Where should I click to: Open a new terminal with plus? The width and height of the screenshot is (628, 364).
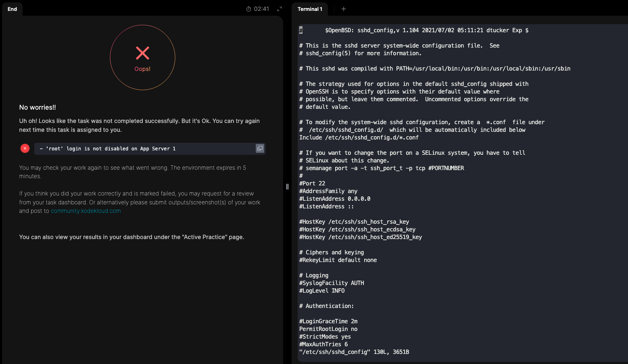344,9
